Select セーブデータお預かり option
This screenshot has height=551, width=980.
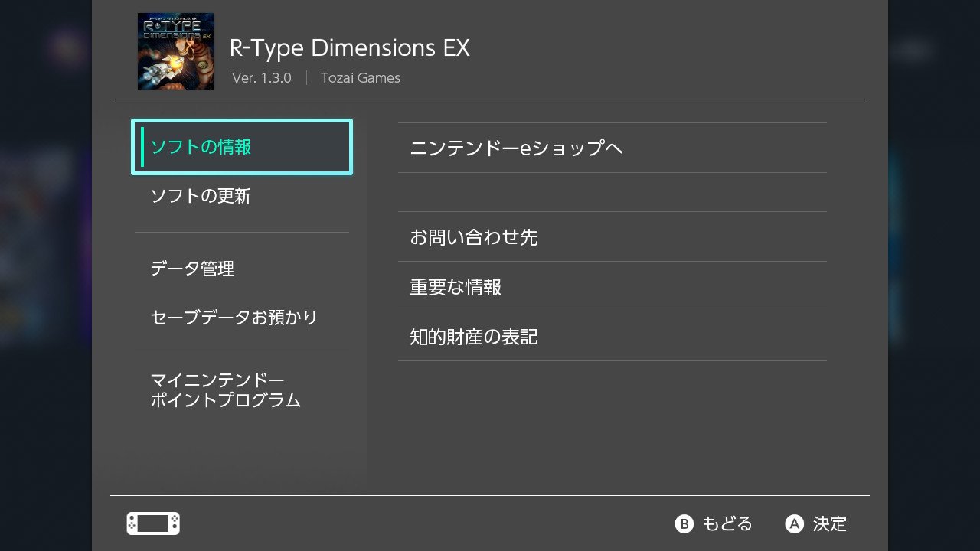pos(242,318)
